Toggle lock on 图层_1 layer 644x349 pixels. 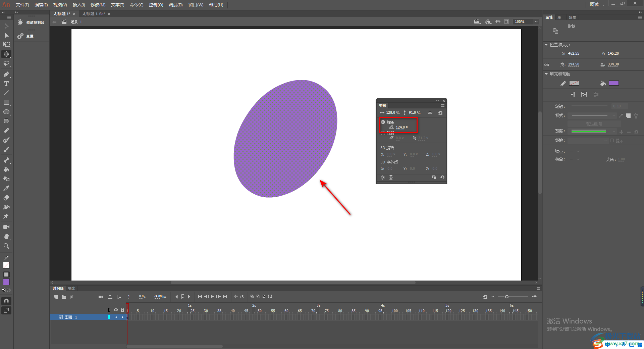point(122,317)
